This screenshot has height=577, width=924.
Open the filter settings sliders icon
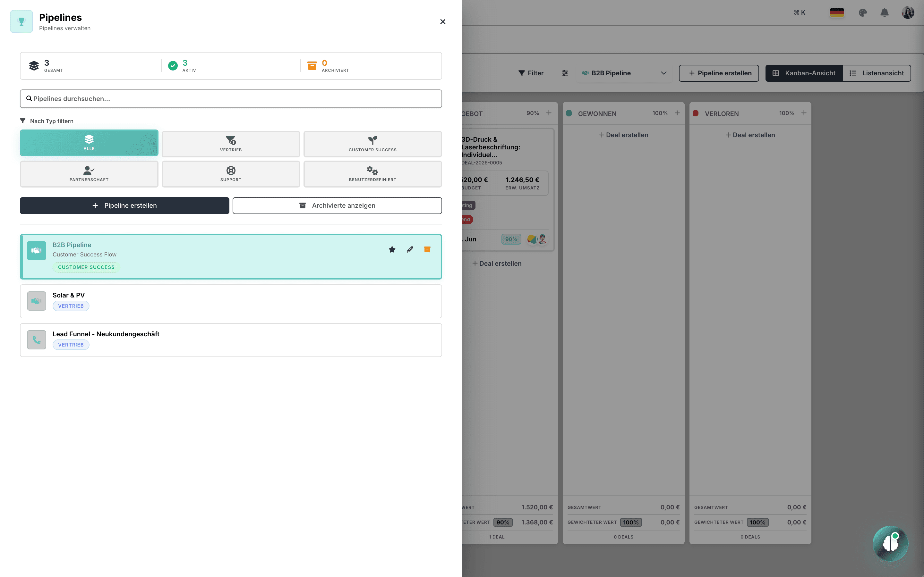point(565,73)
